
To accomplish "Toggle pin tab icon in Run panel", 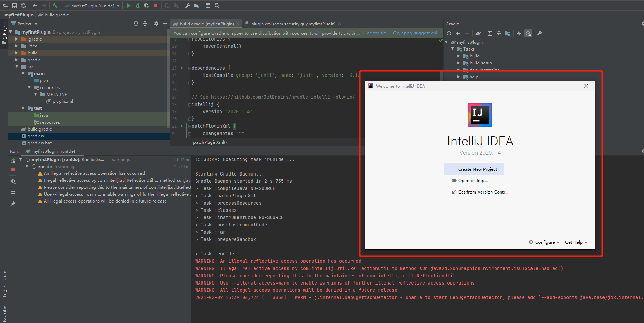I will tap(13, 204).
